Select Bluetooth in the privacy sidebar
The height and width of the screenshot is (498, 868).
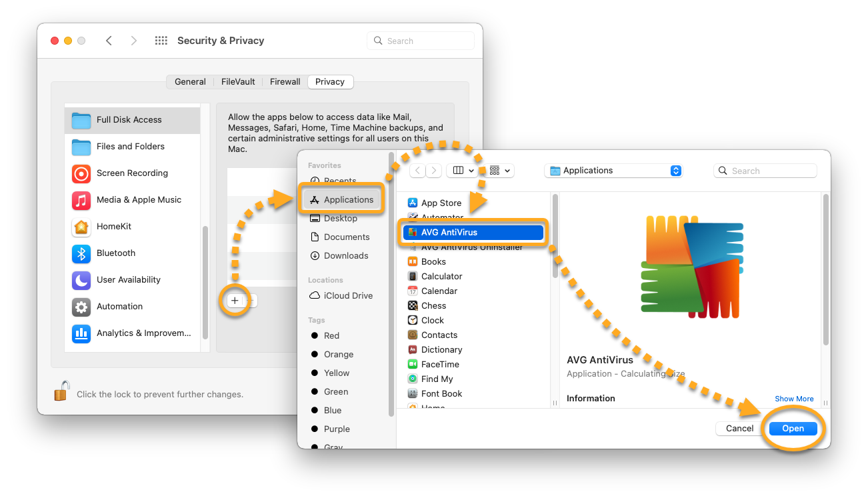click(115, 253)
